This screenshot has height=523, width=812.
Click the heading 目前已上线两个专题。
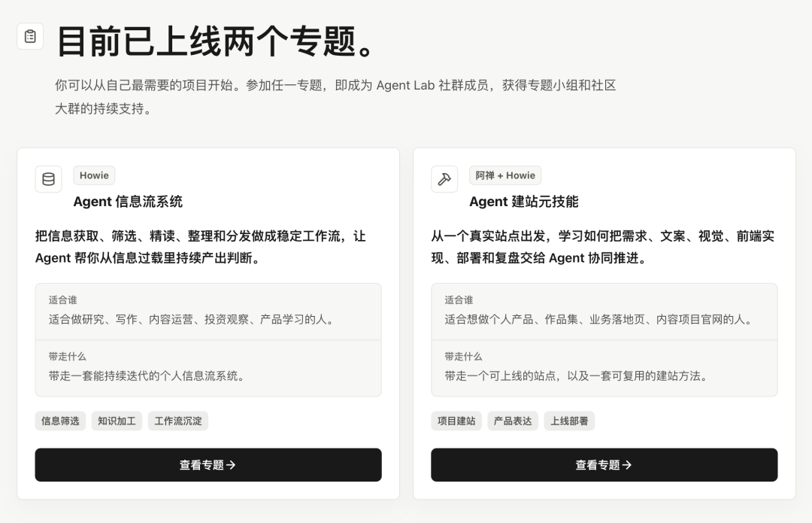tap(217, 41)
